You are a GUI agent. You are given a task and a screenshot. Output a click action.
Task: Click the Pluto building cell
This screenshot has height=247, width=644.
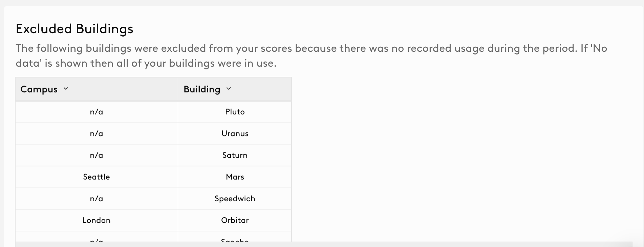[x=235, y=112]
